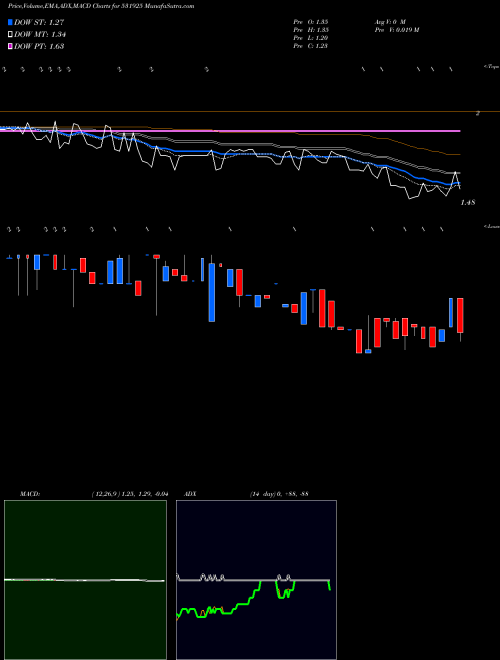Click the tall blue candlestick in mid-chart
The height and width of the screenshot is (660, 500).
[212, 293]
